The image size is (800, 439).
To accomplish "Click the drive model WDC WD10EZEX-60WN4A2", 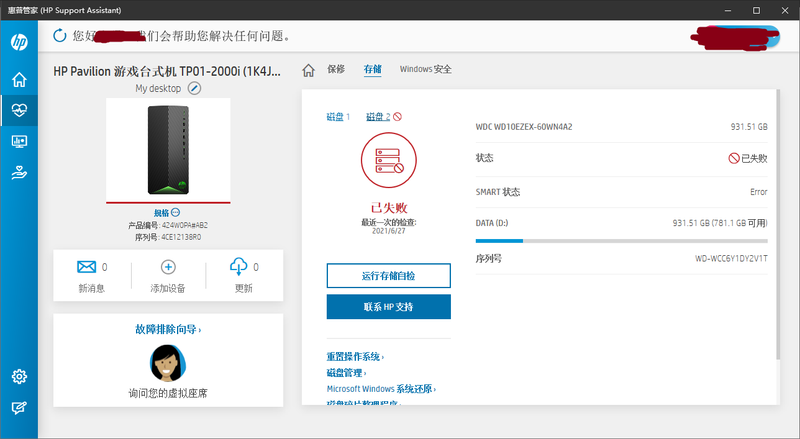I will tap(524, 127).
